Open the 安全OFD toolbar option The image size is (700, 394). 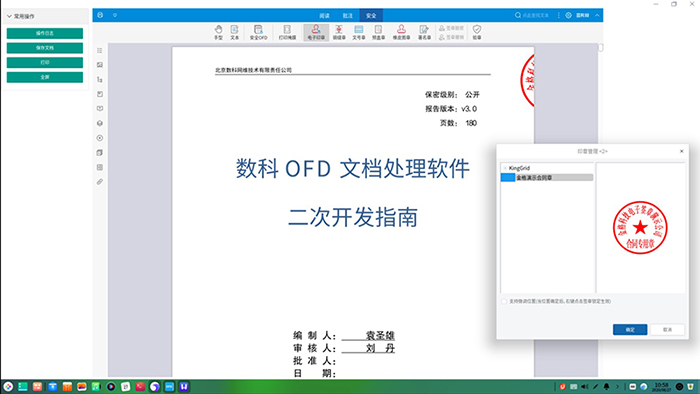pyautogui.click(x=258, y=33)
